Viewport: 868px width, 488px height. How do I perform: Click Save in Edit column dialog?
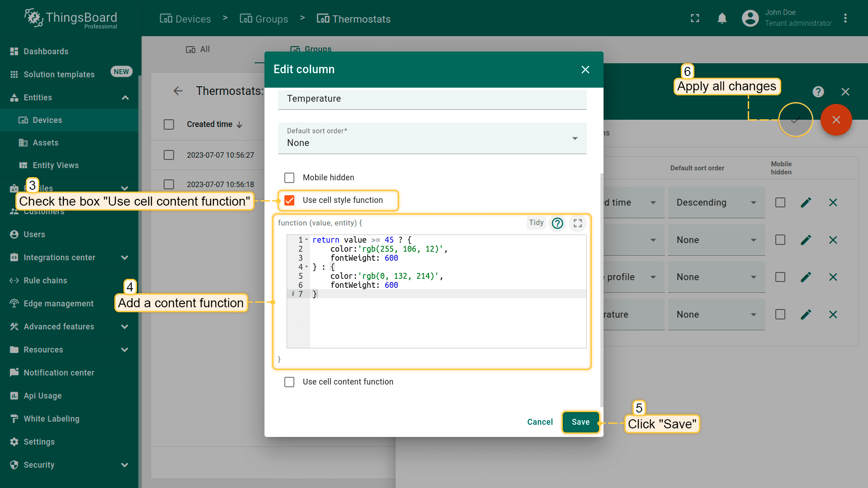(580, 422)
